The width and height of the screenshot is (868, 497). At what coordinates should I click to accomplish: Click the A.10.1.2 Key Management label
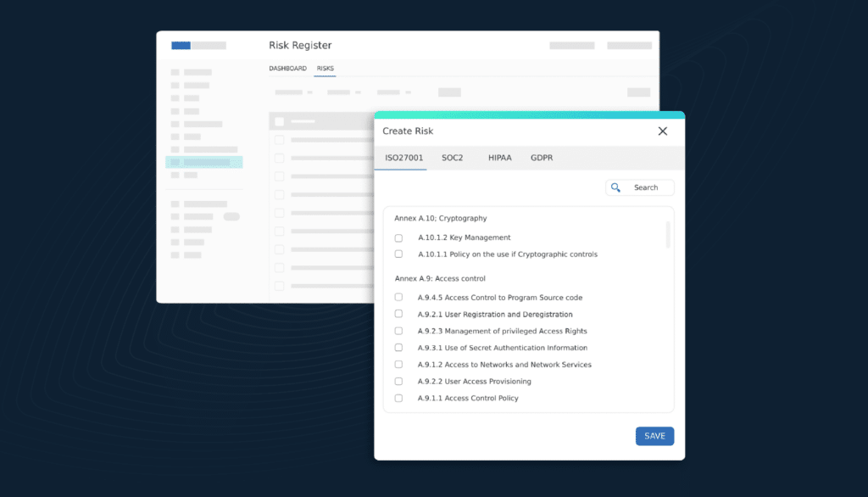point(465,237)
